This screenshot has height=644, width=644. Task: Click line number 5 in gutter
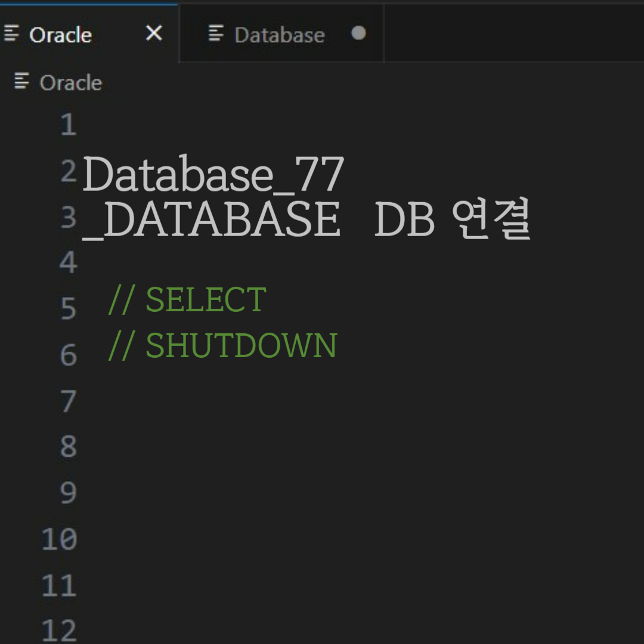[x=68, y=308]
